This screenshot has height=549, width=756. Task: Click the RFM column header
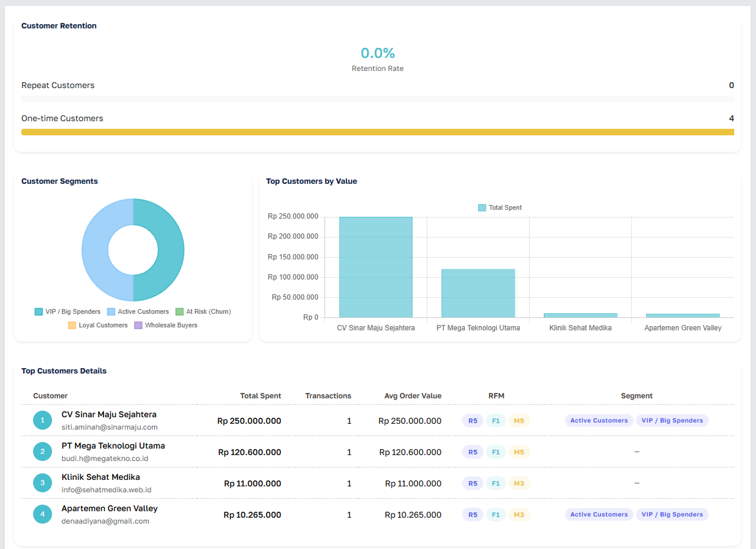[497, 396]
